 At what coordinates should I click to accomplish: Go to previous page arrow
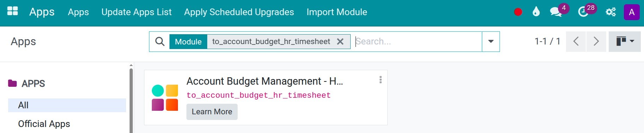[x=576, y=42]
